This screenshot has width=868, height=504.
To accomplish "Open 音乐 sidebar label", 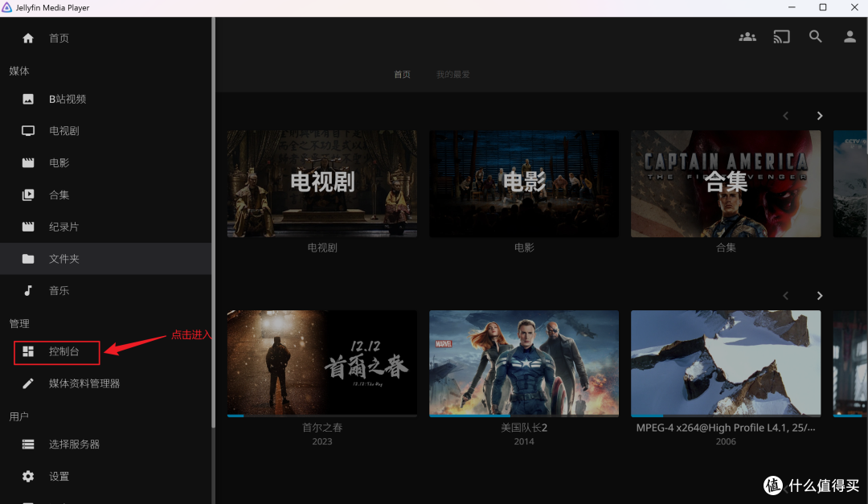I will (59, 290).
